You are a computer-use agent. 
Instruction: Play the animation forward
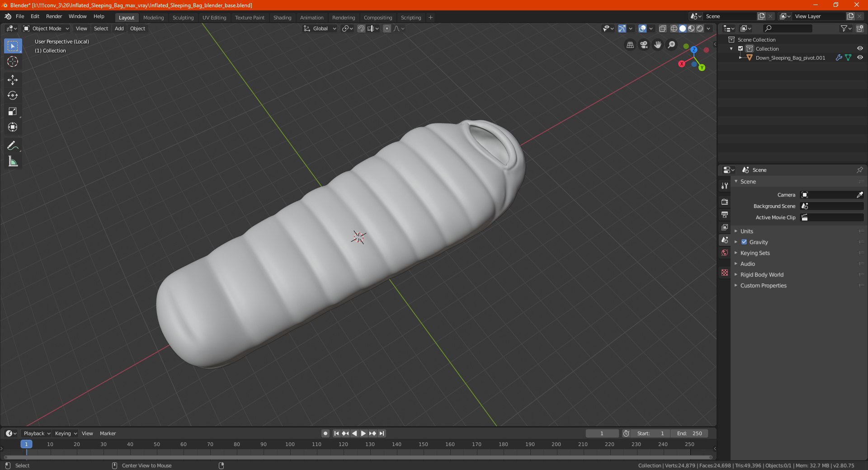click(x=363, y=433)
